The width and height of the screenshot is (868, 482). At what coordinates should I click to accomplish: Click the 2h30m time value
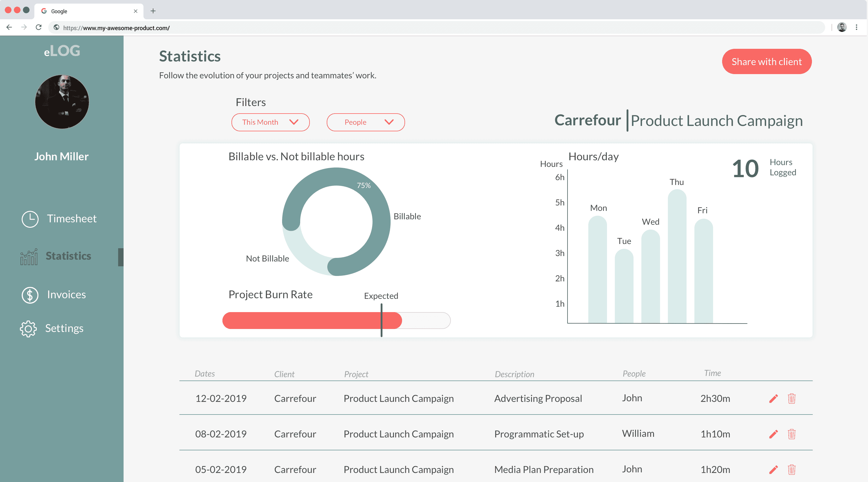tap(715, 399)
